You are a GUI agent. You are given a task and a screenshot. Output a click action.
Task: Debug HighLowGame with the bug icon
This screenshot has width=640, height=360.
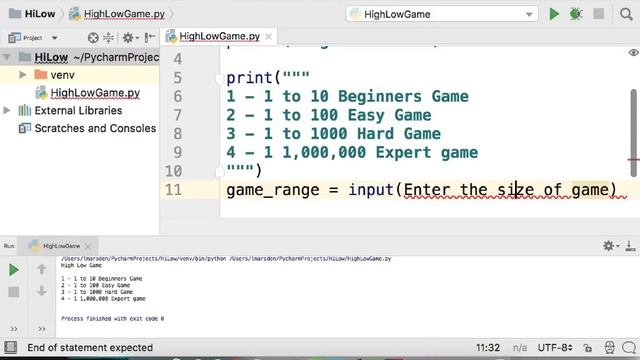click(x=576, y=14)
